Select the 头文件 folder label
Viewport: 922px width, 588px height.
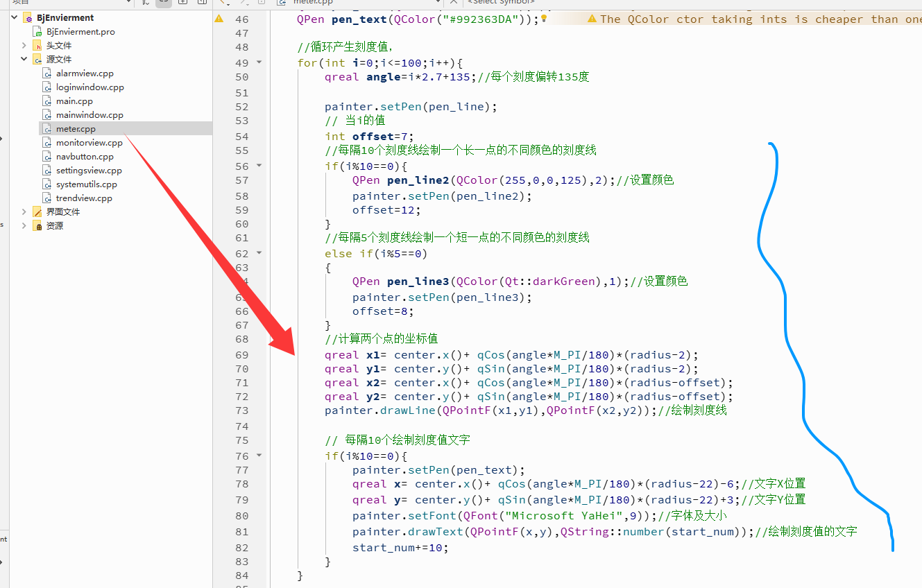[x=59, y=46]
